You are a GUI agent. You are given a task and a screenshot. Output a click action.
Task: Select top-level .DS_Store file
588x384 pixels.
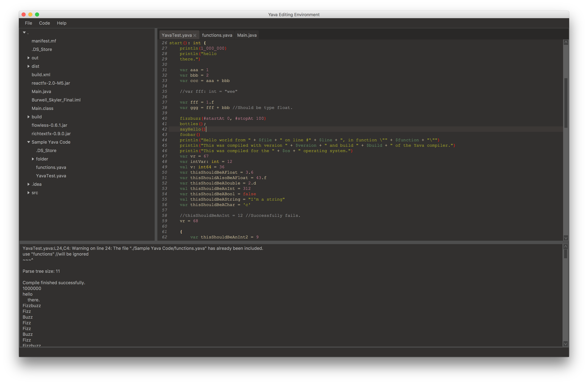click(42, 49)
